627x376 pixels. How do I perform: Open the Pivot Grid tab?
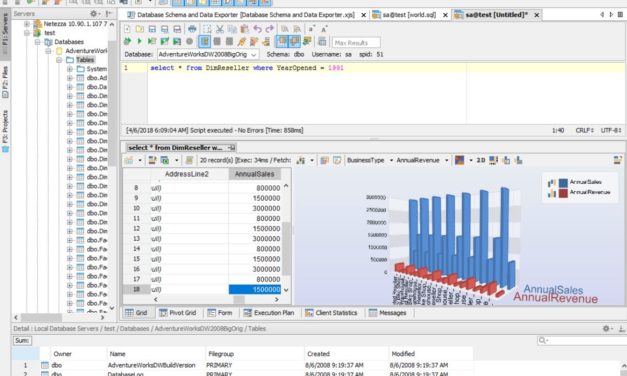178,313
